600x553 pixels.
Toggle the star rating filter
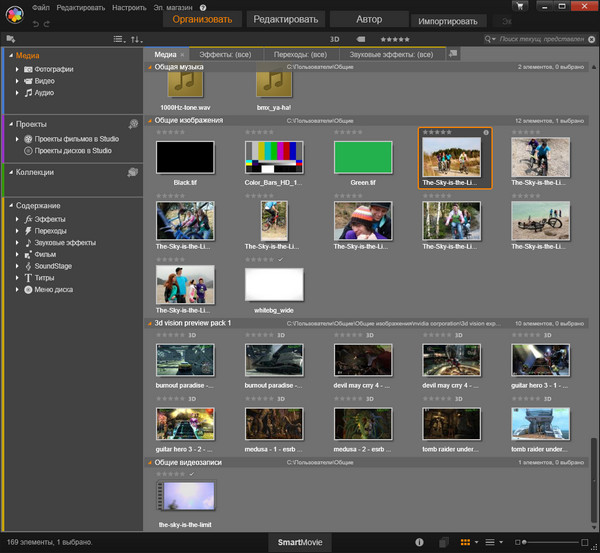[x=396, y=38]
